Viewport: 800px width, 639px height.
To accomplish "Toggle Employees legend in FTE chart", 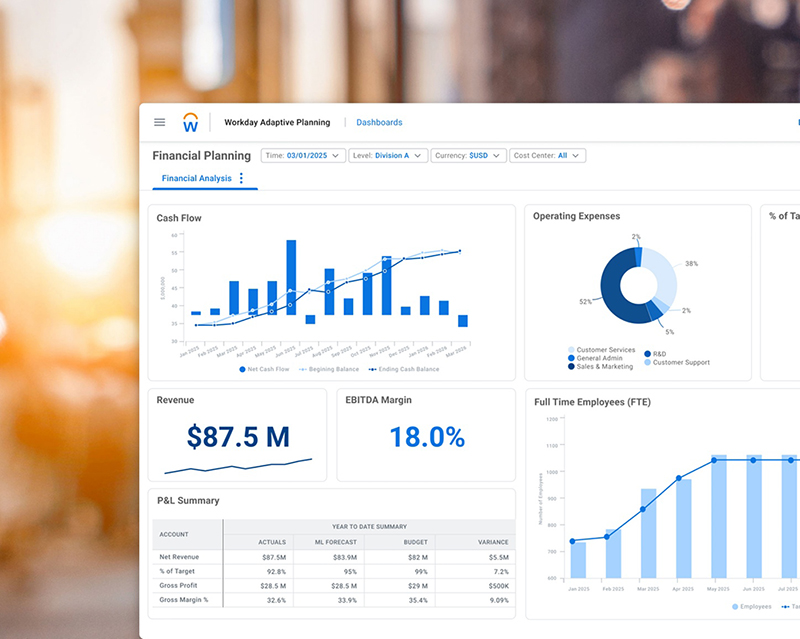I will click(x=752, y=606).
